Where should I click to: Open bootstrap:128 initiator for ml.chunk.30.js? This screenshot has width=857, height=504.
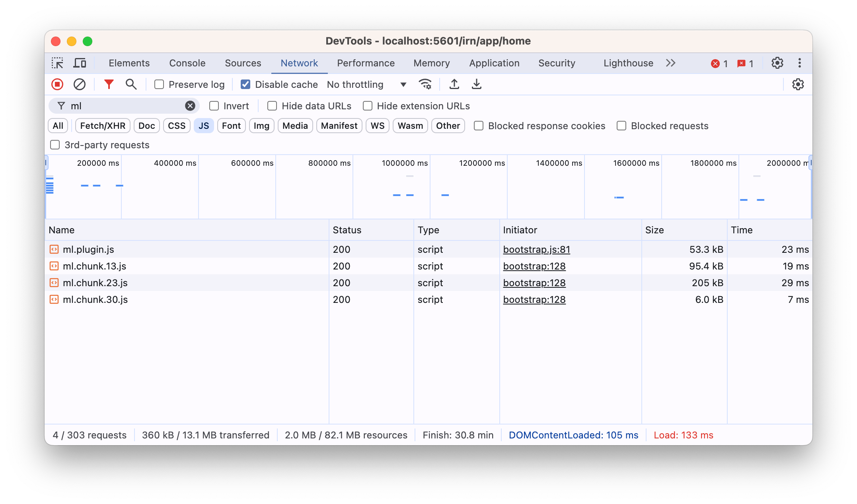click(x=534, y=299)
